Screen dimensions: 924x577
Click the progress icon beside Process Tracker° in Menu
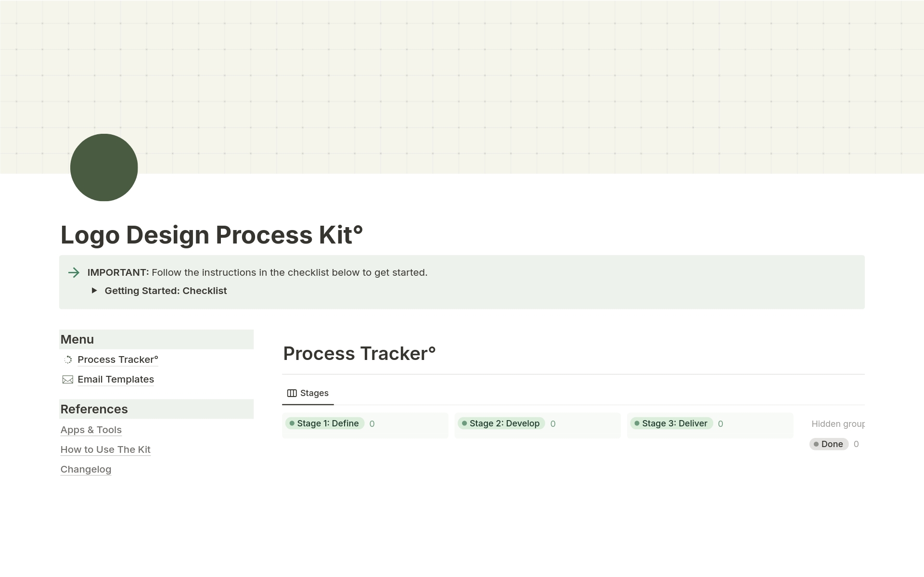(67, 359)
